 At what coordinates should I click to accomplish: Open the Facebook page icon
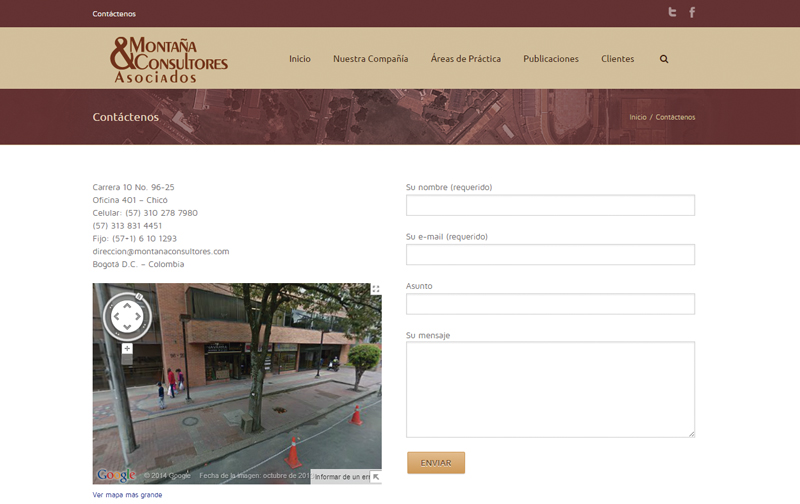click(692, 13)
